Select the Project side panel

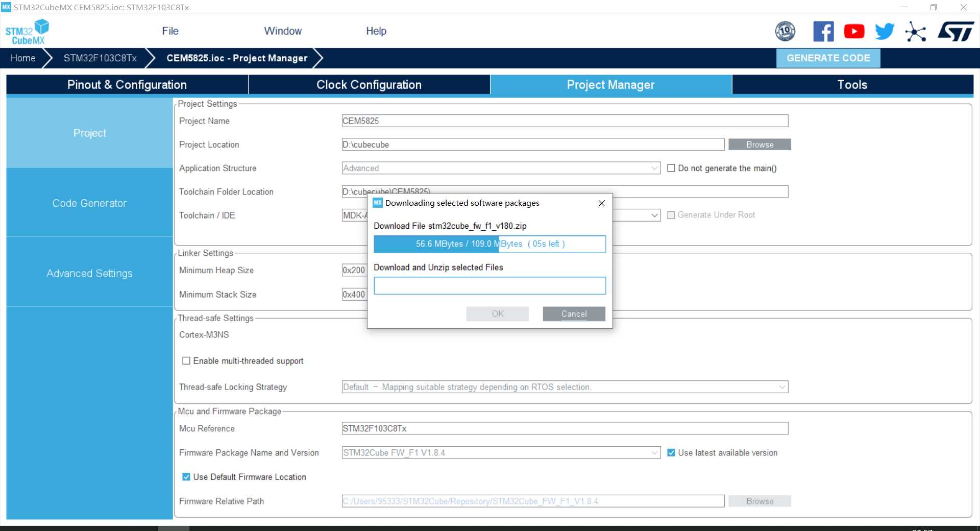pyautogui.click(x=90, y=133)
